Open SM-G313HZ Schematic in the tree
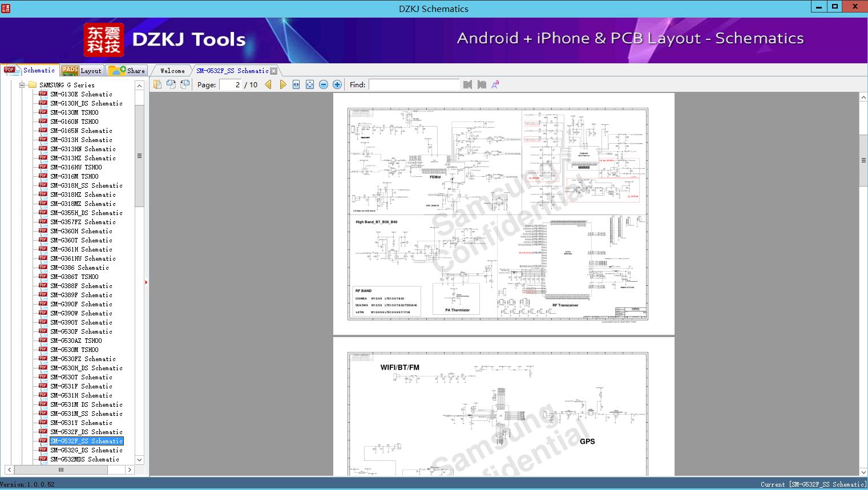Viewport: 868px width, 490px height. click(x=83, y=158)
